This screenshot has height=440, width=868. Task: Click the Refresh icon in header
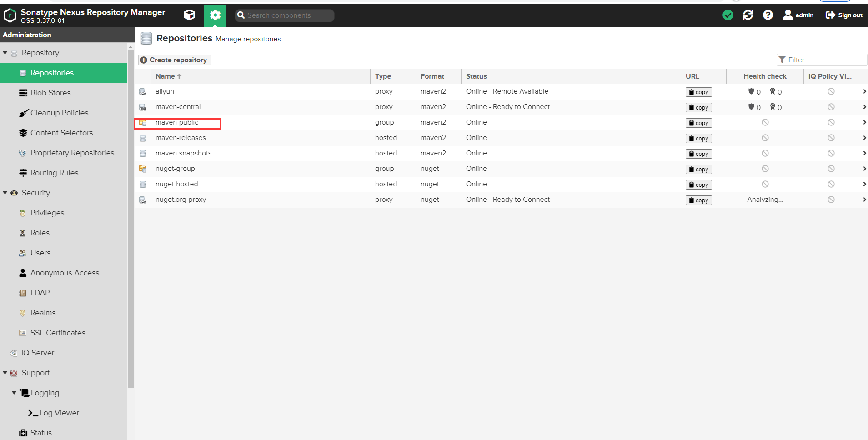tap(748, 15)
